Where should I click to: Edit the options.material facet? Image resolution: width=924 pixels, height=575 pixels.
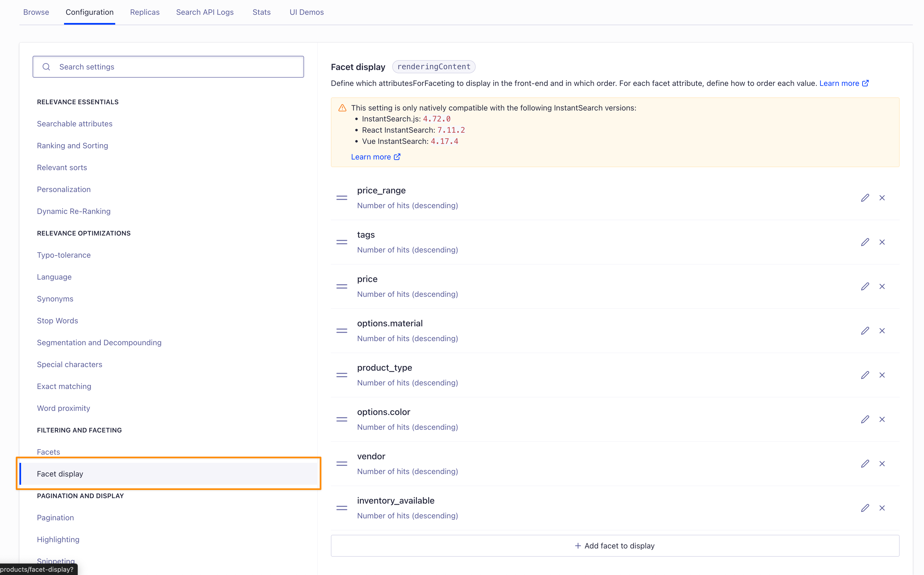tap(865, 330)
